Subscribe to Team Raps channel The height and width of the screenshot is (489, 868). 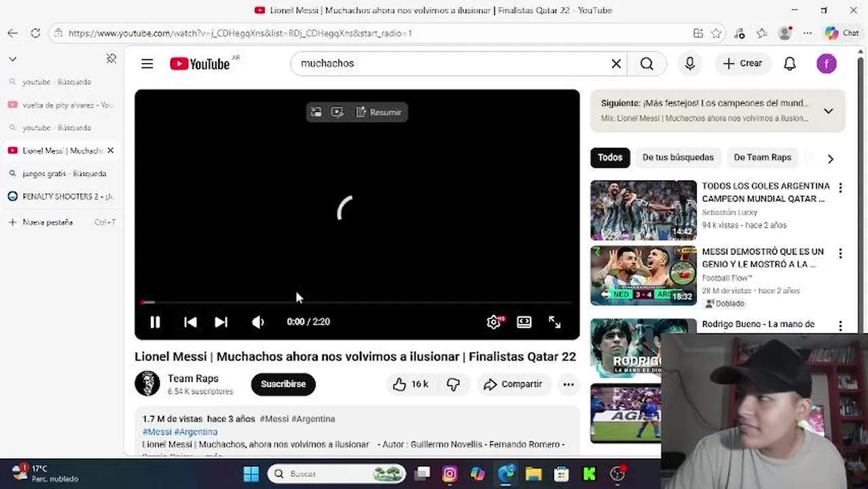(x=283, y=384)
